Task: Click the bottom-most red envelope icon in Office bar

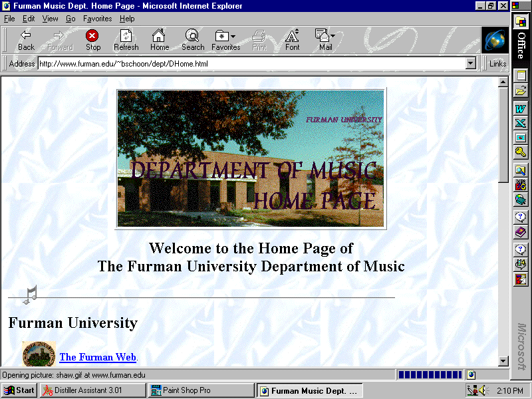Action: (521, 279)
